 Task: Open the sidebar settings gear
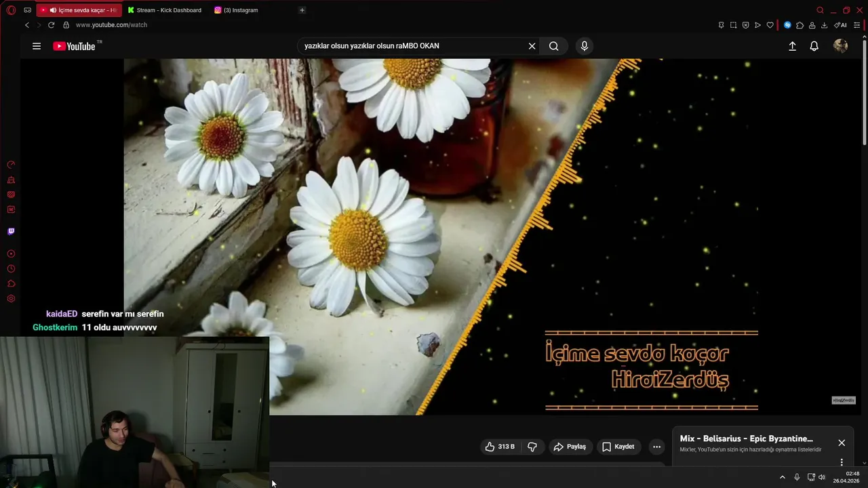point(11,299)
